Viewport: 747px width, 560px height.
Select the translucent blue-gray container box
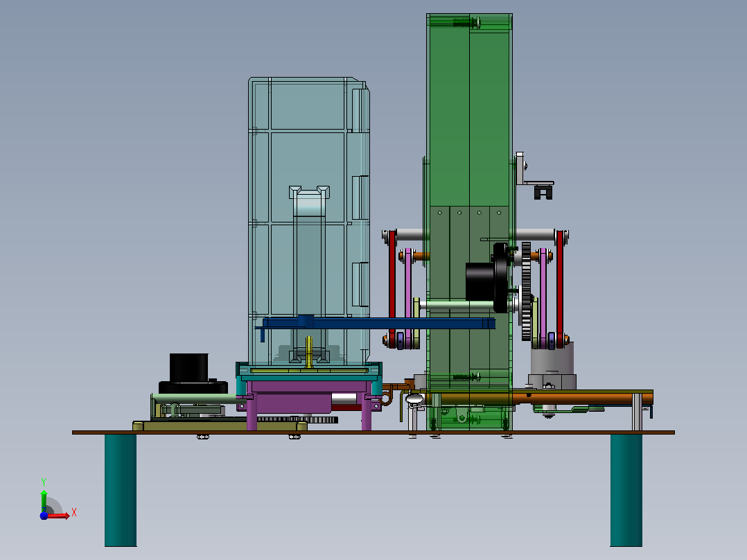309,222
